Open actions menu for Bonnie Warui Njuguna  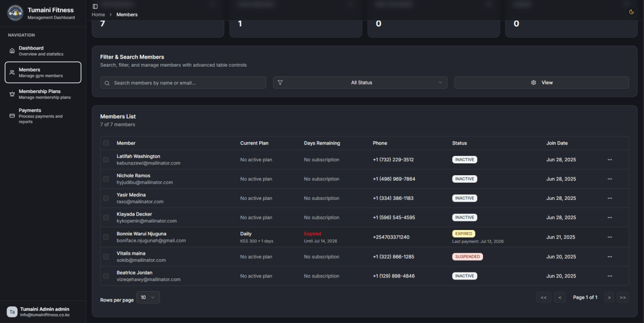pos(610,237)
